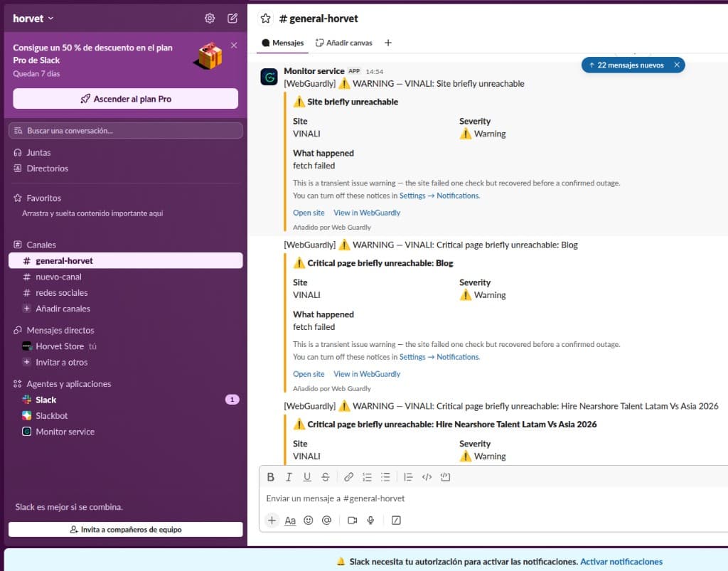Screen dimensions: 728x571
Task: Dismiss the Slack Pro discount banner
Action: 234,45
